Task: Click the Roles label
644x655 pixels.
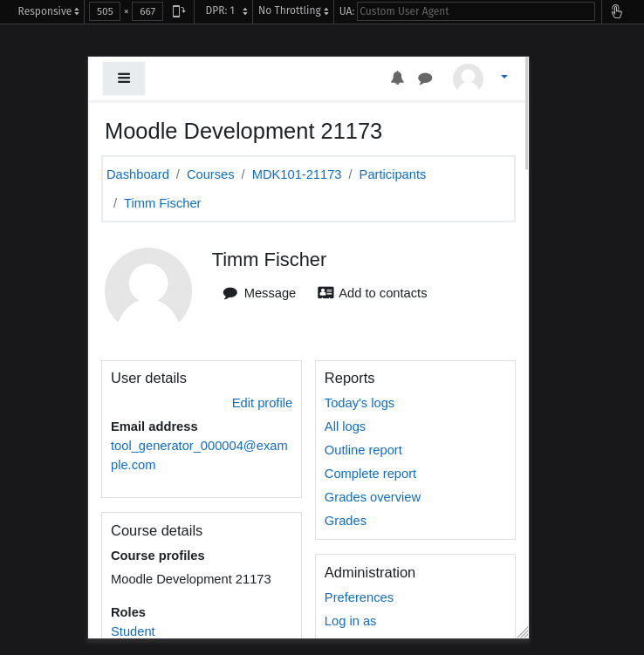Action: tap(128, 612)
